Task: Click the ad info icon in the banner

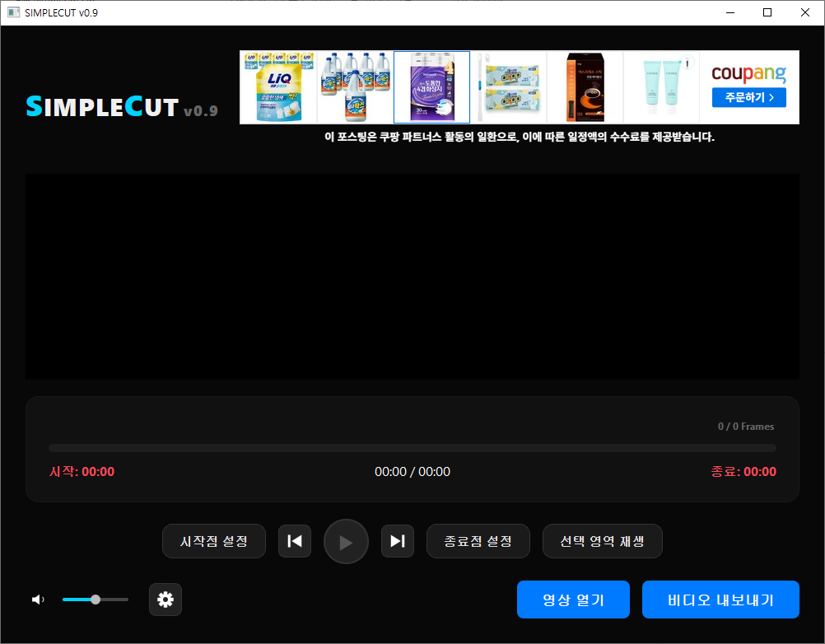Action: pyautogui.click(x=688, y=63)
